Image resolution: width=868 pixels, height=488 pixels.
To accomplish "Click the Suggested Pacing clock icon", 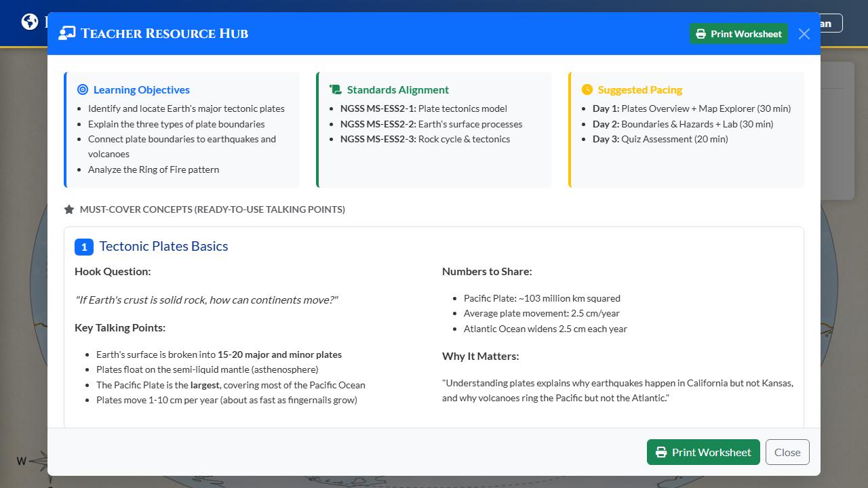I will click(x=587, y=89).
